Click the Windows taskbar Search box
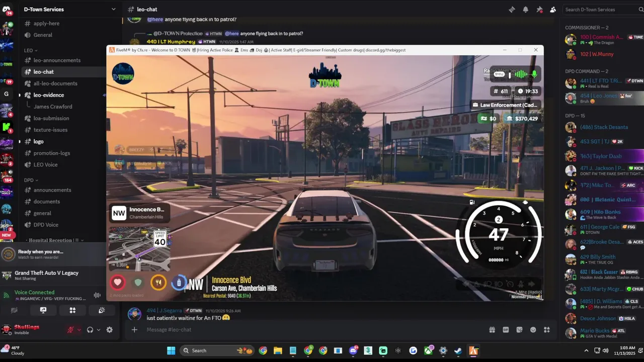 (x=217, y=350)
